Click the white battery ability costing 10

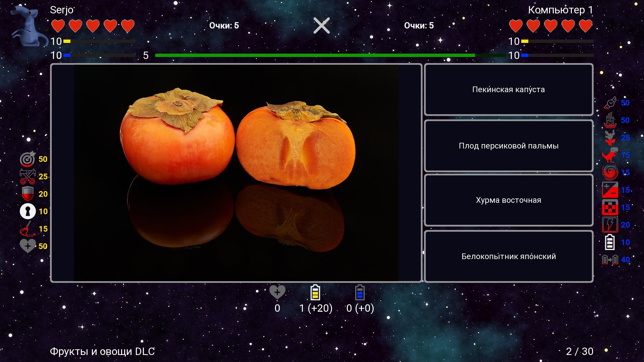tap(610, 242)
